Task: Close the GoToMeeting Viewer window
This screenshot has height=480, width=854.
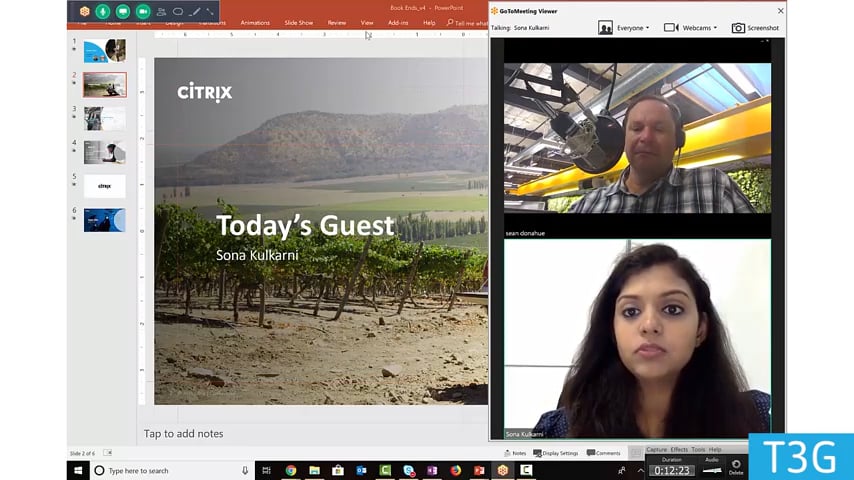Action: 780,11
